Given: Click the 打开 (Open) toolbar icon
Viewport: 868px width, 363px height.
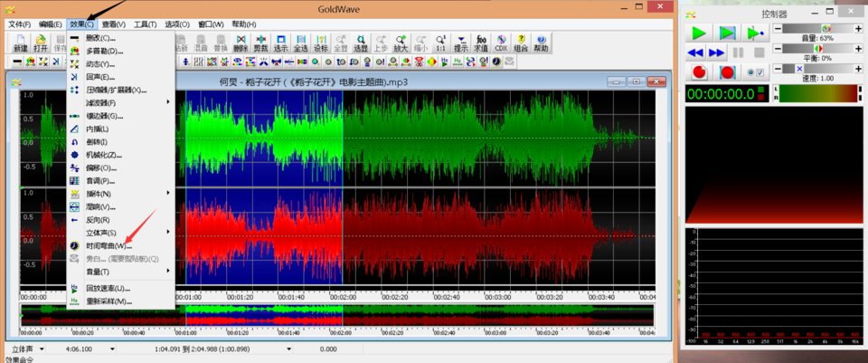Looking at the screenshot, I should coord(41,43).
